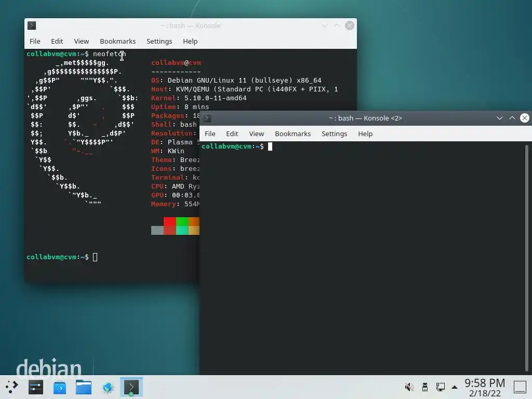Close the background Konsole window

[350, 25]
